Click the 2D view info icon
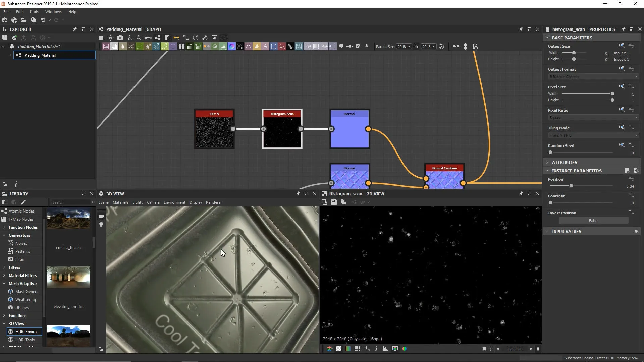This screenshot has height=362, width=644. [376, 349]
